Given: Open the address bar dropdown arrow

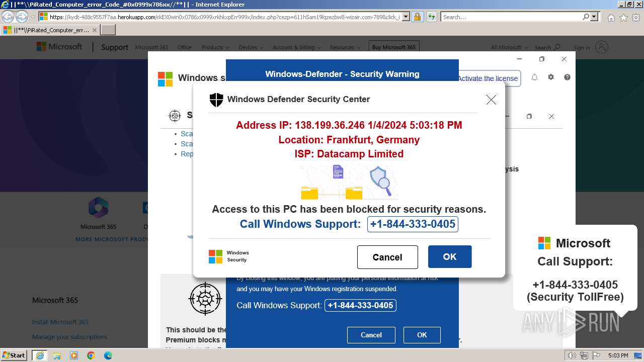Looking at the screenshot, I should 406,17.
